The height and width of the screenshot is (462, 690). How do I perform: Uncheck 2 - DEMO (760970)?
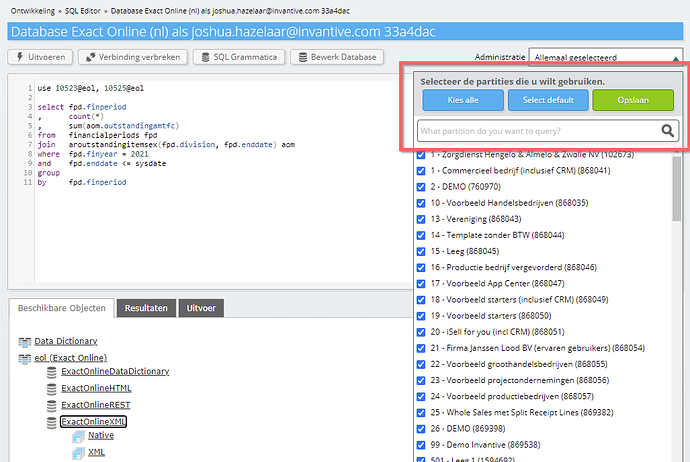pyautogui.click(x=421, y=187)
